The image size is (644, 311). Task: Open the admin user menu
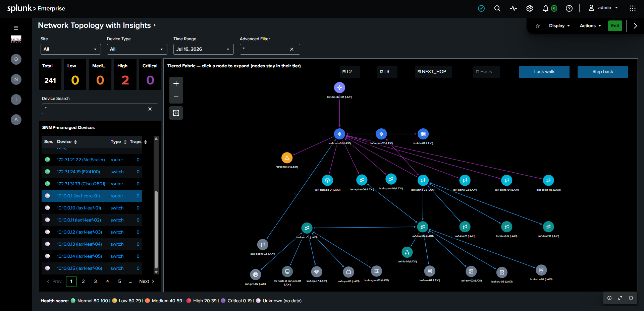tap(603, 8)
